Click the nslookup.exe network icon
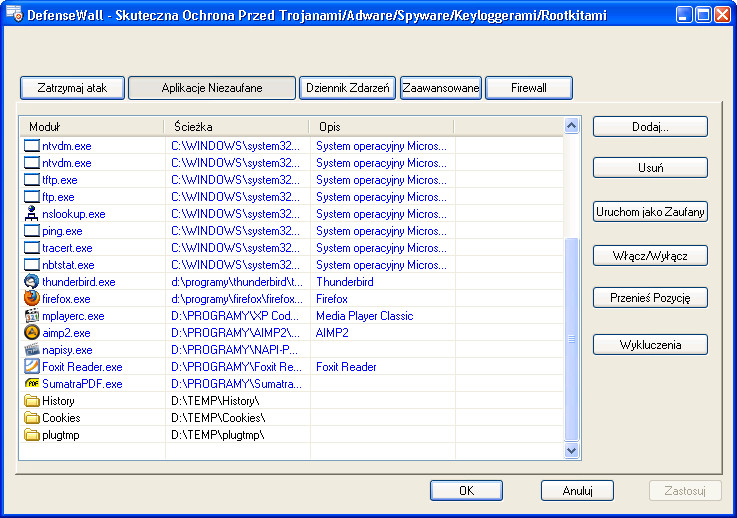737x518 pixels. (x=32, y=214)
